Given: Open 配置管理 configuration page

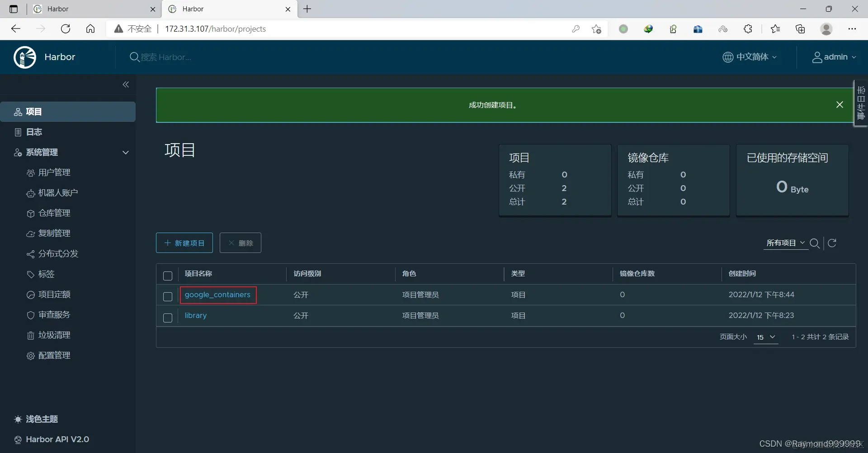Looking at the screenshot, I should click(54, 355).
